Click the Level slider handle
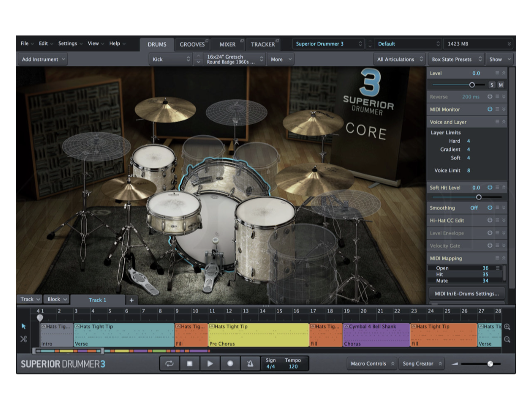 click(472, 85)
